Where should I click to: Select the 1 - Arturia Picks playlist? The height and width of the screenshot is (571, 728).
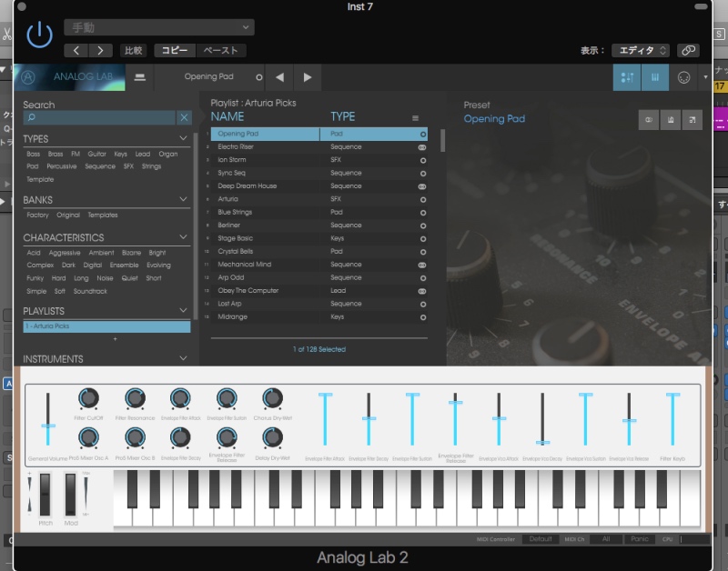coord(106,326)
